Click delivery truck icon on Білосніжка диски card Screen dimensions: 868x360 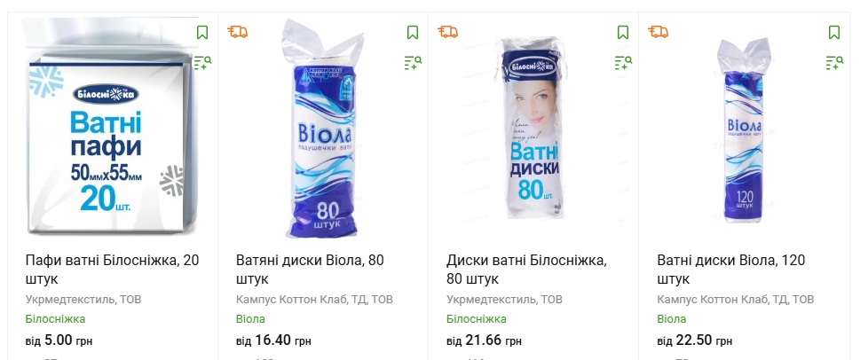point(448,32)
